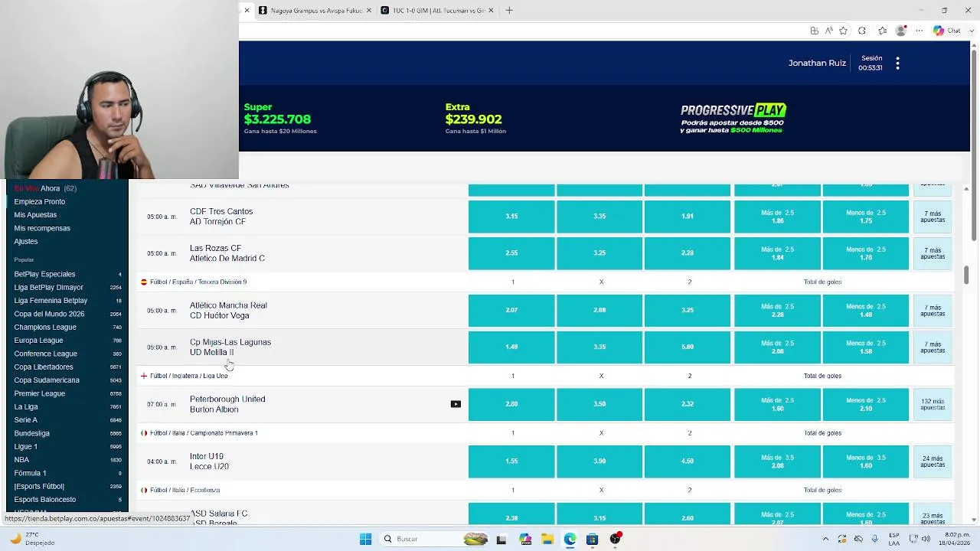Click the Copilot taskbar icon
980x551 pixels.
pos(525,539)
